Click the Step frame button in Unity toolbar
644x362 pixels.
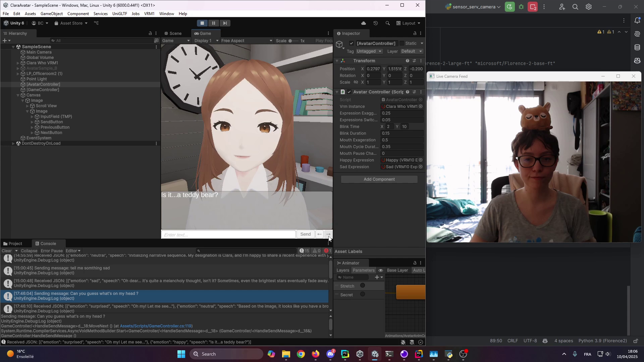(225, 23)
